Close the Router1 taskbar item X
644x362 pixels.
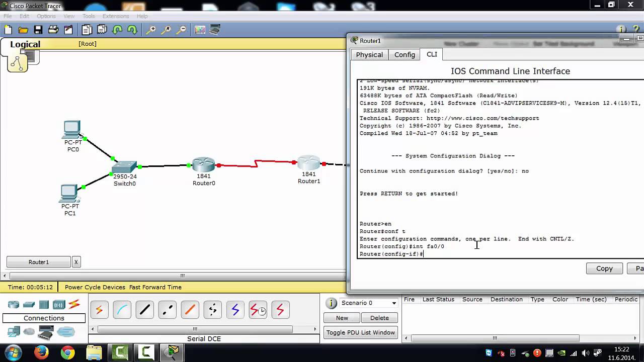[x=76, y=262]
